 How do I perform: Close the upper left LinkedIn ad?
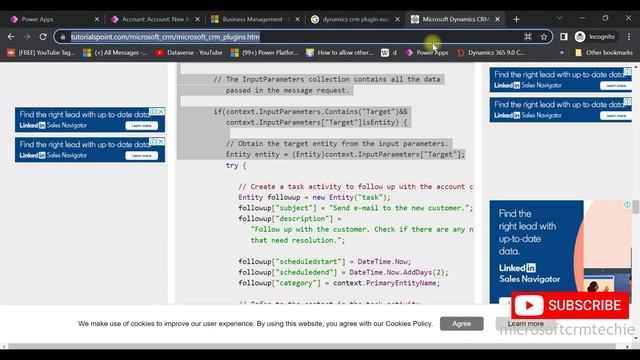pyautogui.click(x=161, y=111)
